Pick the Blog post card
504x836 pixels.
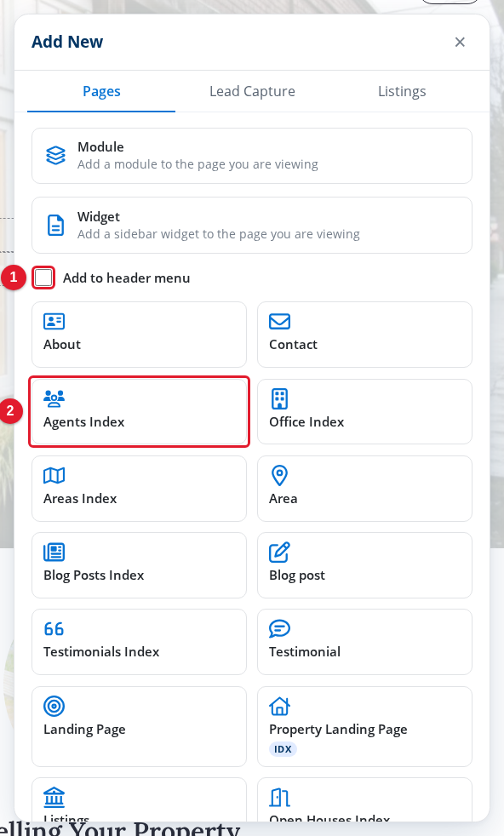coord(364,565)
